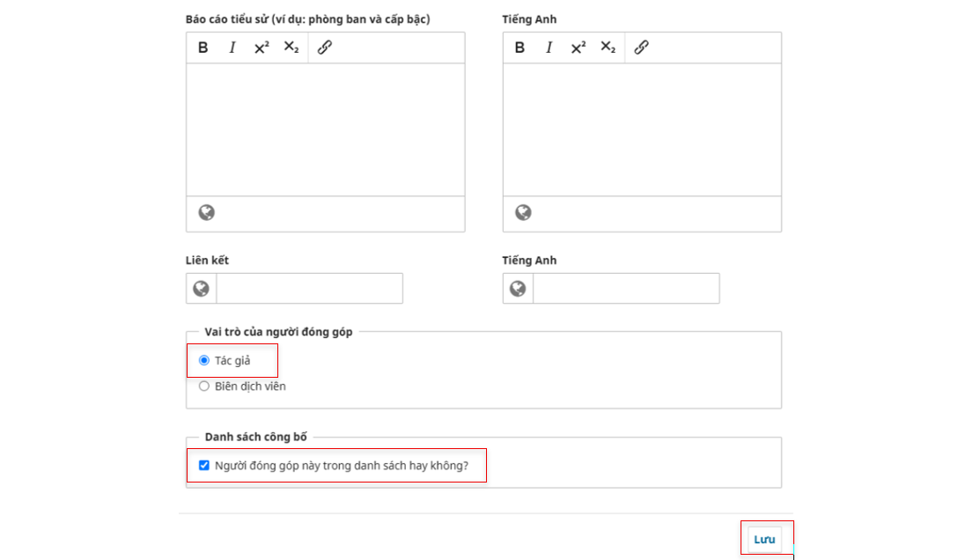This screenshot has width=973, height=560.
Task: Click the Liên kết input field
Action: click(x=309, y=288)
